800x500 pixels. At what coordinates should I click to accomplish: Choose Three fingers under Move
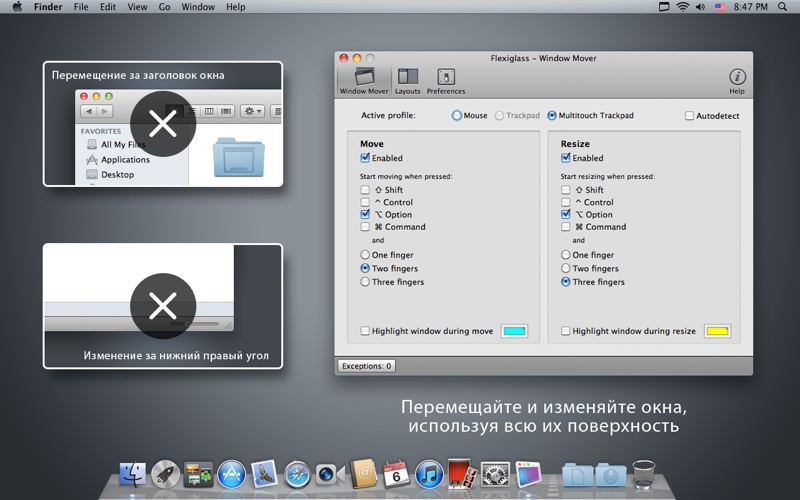tap(365, 282)
